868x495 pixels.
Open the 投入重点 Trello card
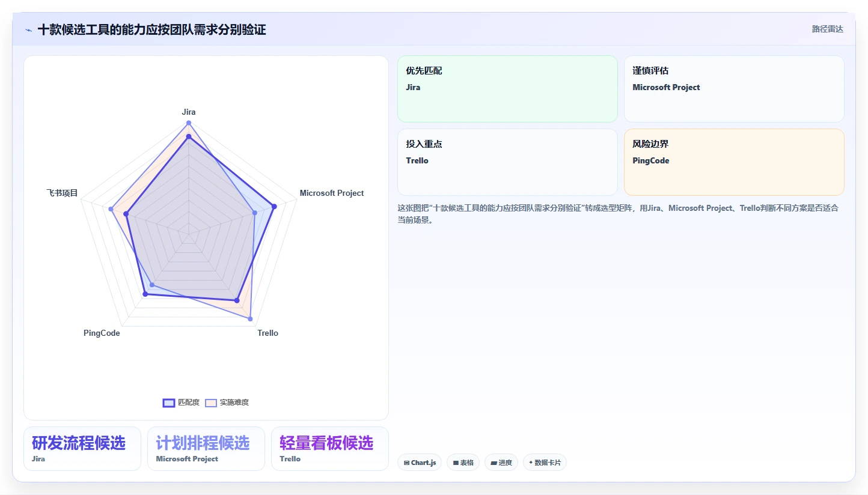pos(507,162)
